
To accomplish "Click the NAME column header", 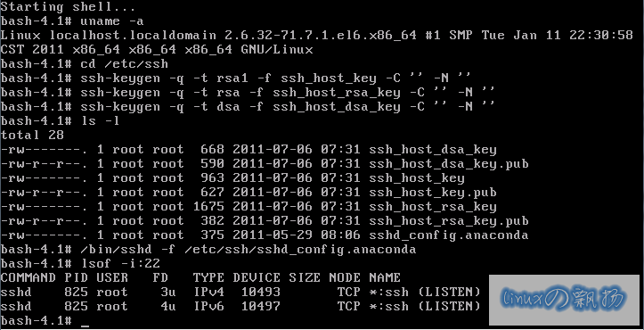I will [385, 277].
